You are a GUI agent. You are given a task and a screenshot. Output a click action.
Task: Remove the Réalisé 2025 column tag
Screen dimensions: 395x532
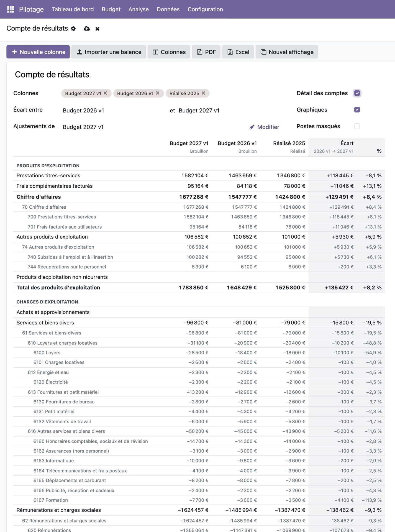[203, 93]
